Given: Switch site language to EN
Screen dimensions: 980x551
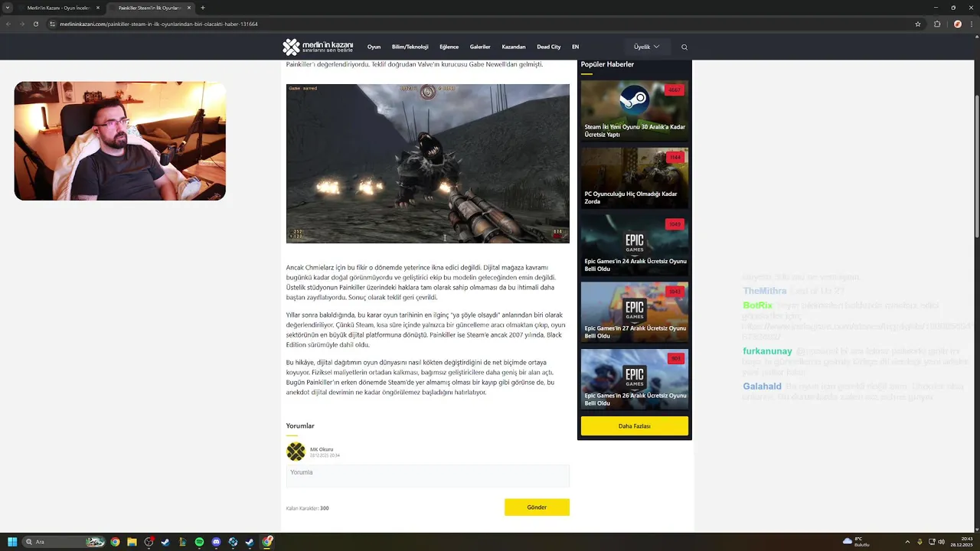Looking at the screenshot, I should tap(576, 47).
